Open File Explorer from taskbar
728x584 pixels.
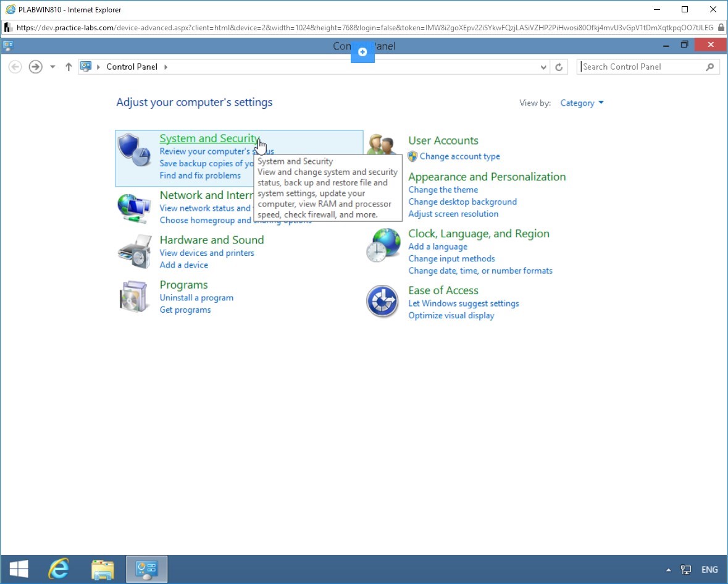[103, 570]
